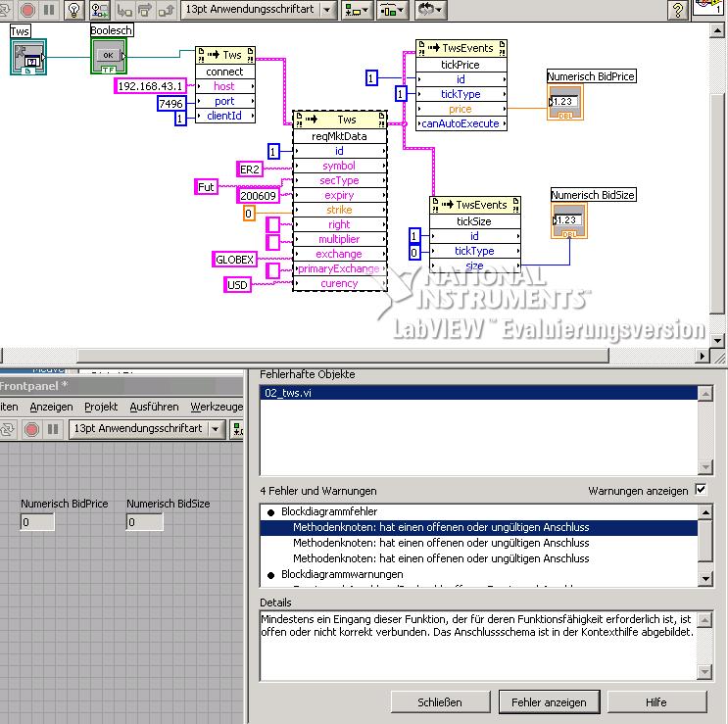Open the Distribute Objects dropdown
The image size is (728, 724).
click(393, 10)
